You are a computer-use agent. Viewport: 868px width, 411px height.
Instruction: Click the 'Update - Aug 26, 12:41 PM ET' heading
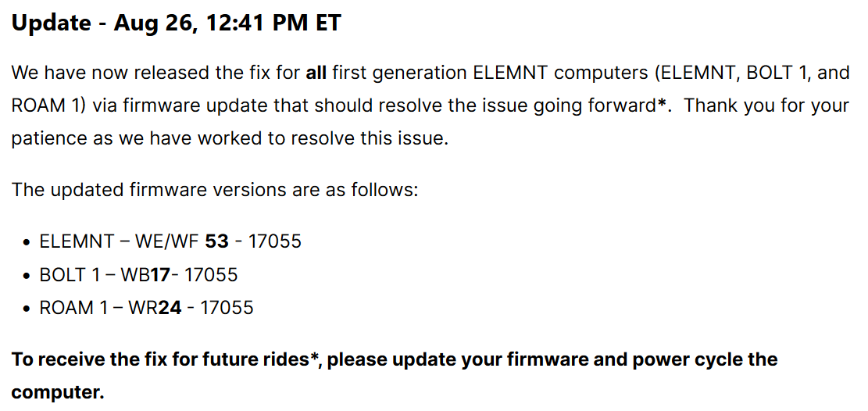177,23
